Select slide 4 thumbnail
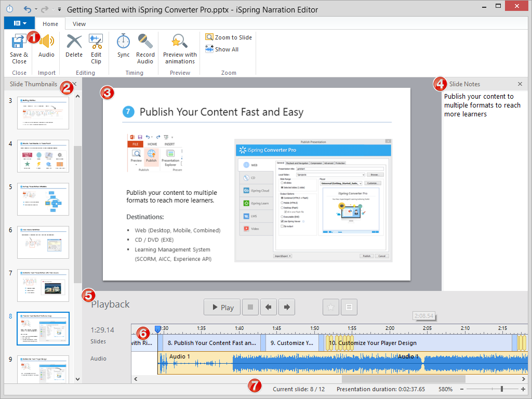This screenshot has width=532, height=399. coord(43,156)
